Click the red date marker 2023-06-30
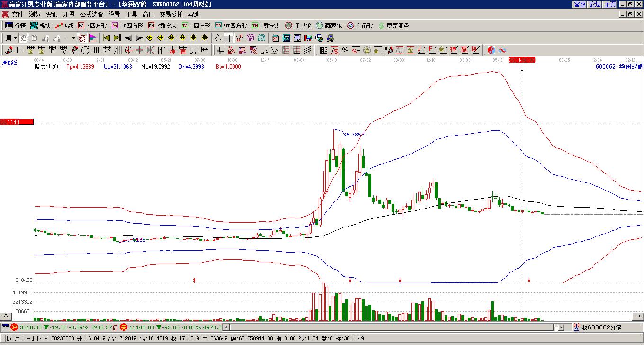 [522, 60]
